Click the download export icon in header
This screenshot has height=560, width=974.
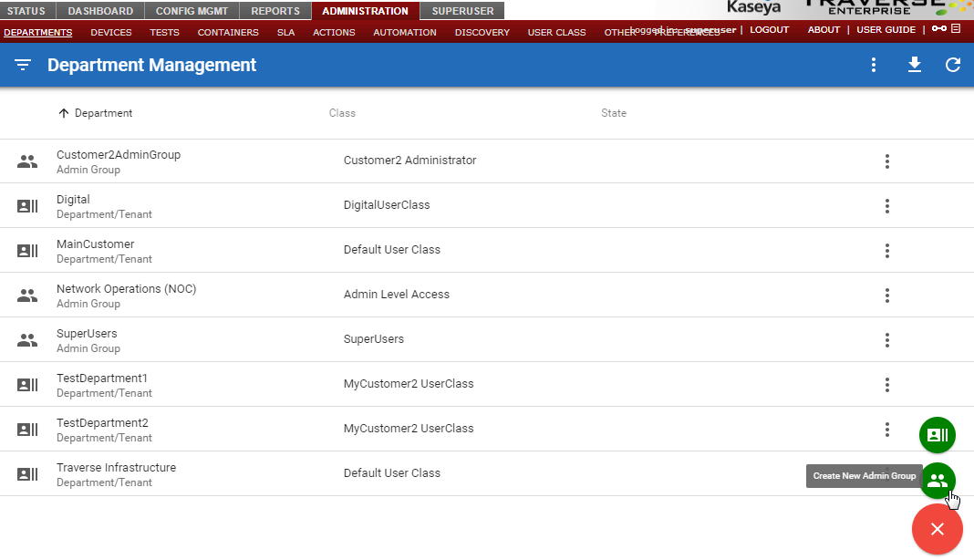point(915,65)
